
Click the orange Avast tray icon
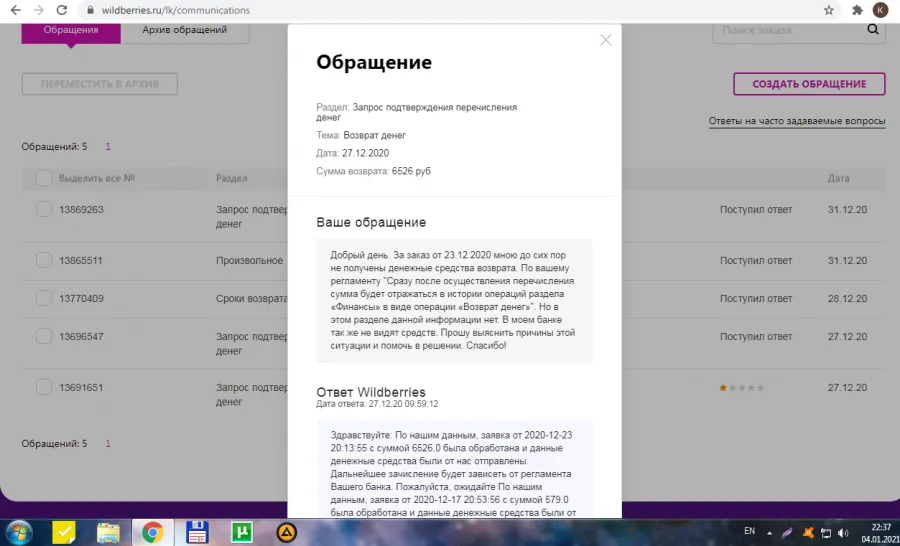[808, 532]
